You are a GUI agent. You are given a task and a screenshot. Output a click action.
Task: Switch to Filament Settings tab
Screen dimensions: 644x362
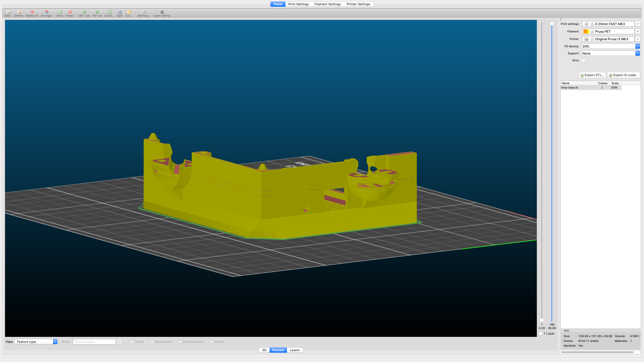point(328,4)
